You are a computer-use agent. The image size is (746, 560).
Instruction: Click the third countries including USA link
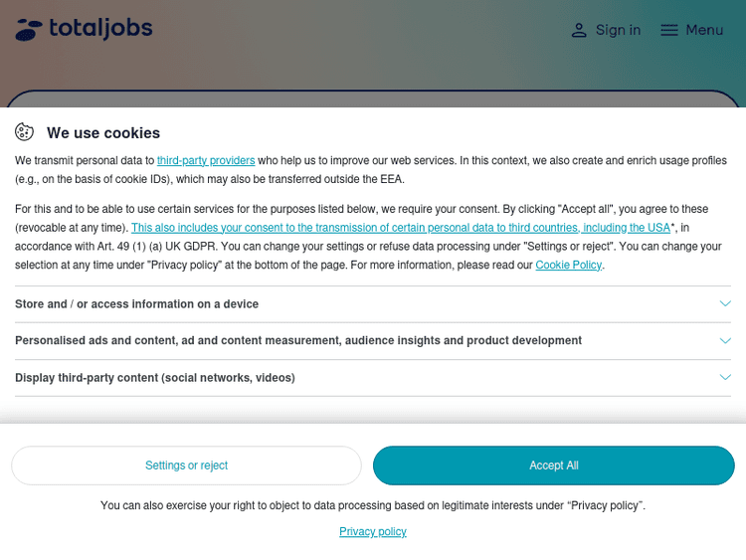click(401, 228)
